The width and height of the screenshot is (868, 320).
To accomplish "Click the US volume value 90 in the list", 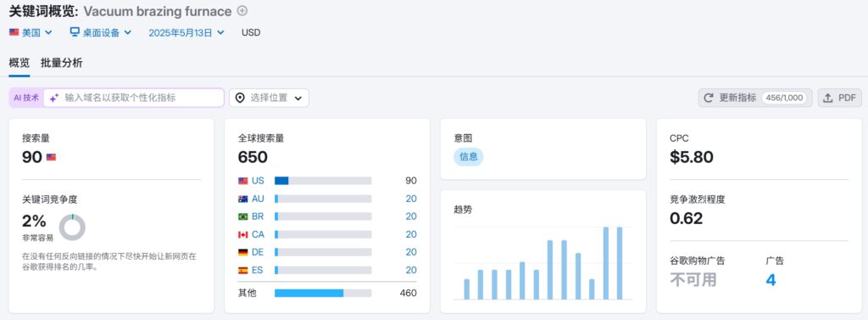I will (x=411, y=181).
